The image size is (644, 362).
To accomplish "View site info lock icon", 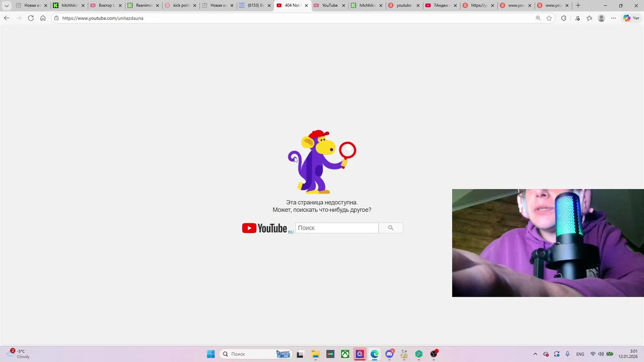I will (56, 18).
